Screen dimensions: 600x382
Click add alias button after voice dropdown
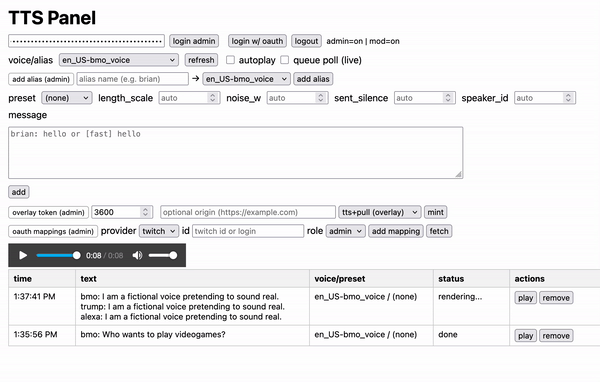(313, 79)
